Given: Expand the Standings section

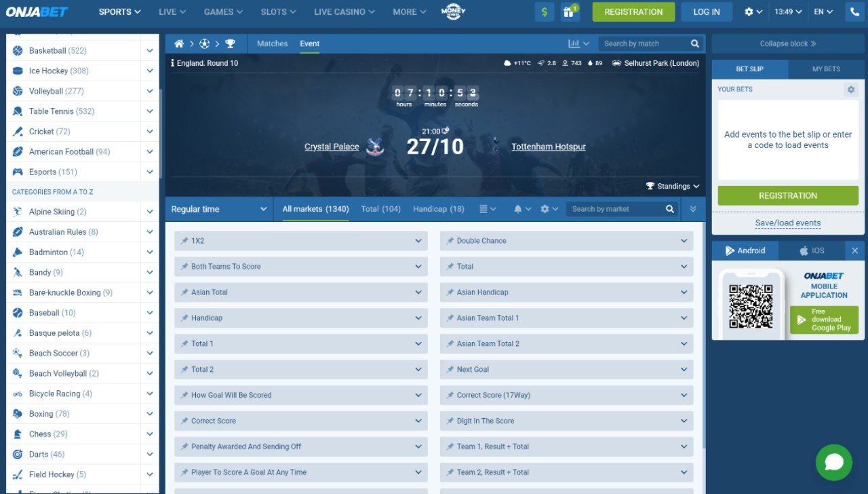Looking at the screenshot, I should click(673, 186).
